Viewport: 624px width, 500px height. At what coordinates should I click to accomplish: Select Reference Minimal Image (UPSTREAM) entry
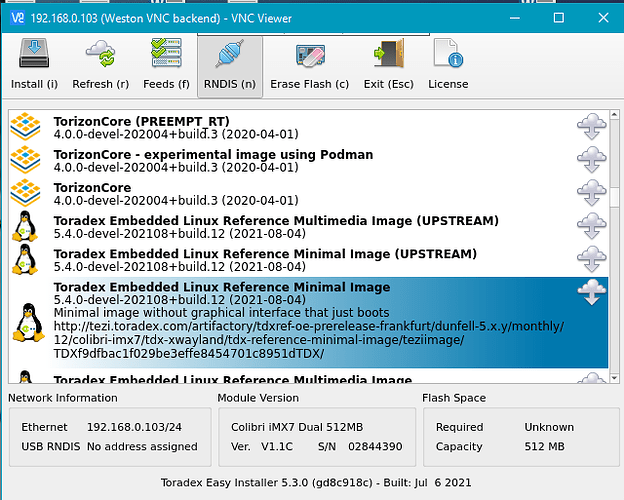tap(308, 259)
